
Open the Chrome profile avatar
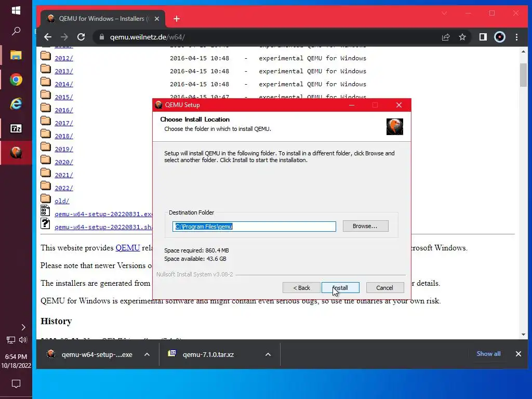pos(500,37)
